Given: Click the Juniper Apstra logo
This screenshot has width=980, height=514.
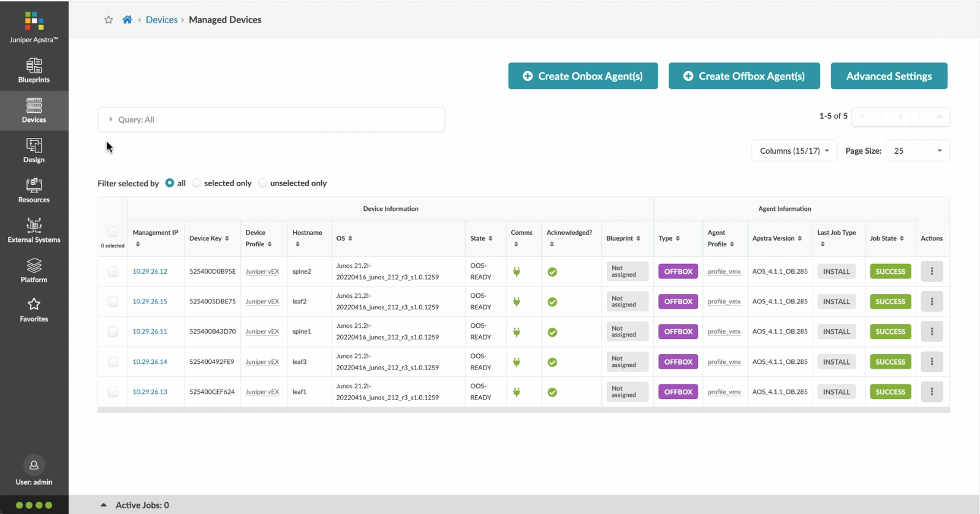Looking at the screenshot, I should (x=34, y=28).
